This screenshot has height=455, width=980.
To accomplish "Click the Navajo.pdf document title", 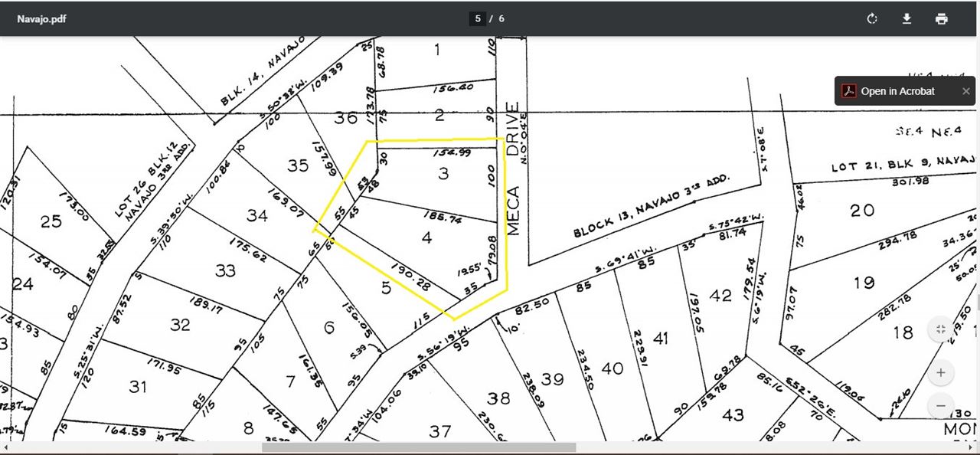I will click(x=41, y=19).
